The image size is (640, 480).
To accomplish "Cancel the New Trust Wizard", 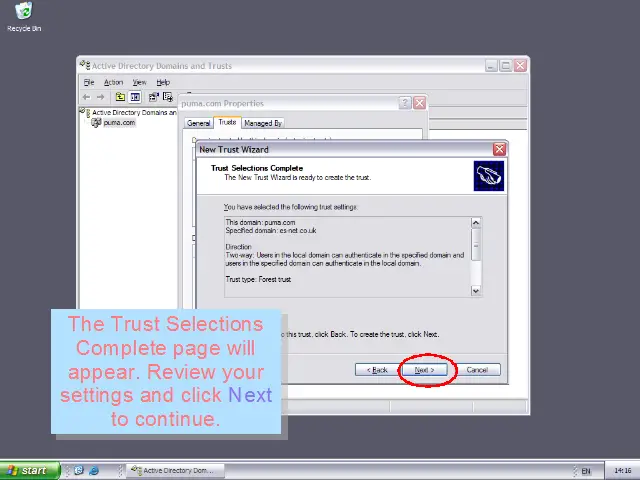I will coord(477,370).
